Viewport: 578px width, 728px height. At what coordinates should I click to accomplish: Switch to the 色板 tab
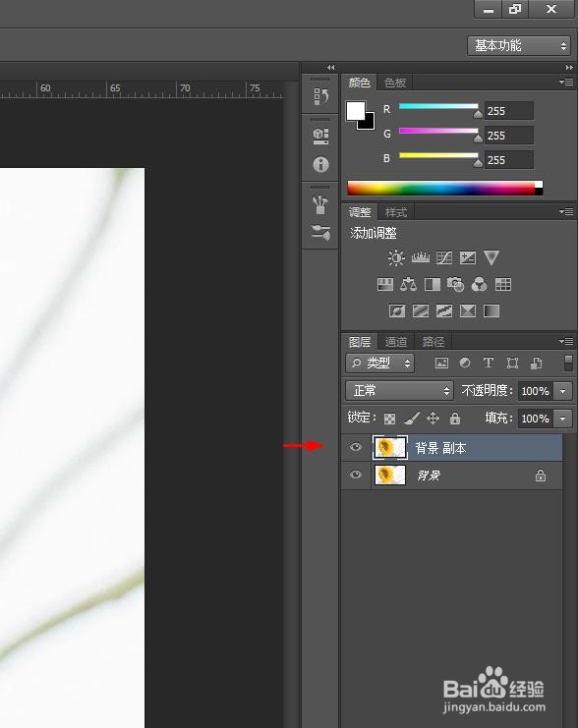(395, 83)
